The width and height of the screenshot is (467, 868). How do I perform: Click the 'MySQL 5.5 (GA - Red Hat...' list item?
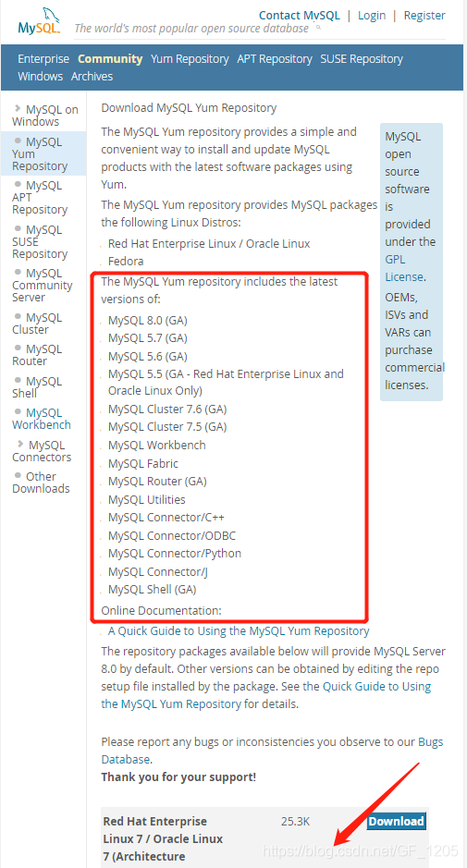[x=226, y=383]
